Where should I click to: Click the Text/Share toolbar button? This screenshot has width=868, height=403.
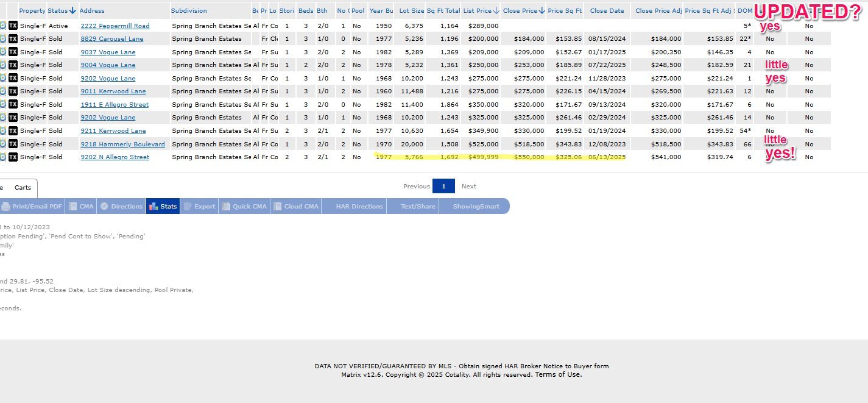click(x=418, y=207)
